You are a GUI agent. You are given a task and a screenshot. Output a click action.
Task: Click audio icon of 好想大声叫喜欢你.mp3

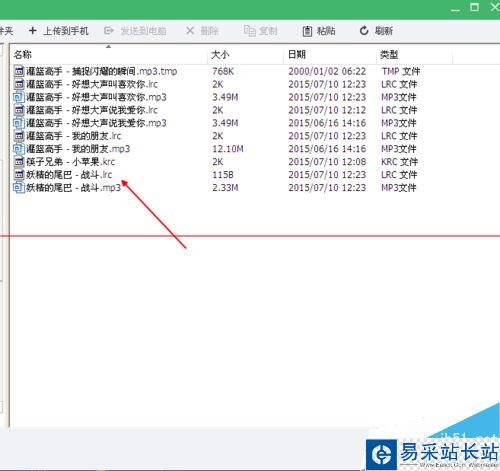19,97
